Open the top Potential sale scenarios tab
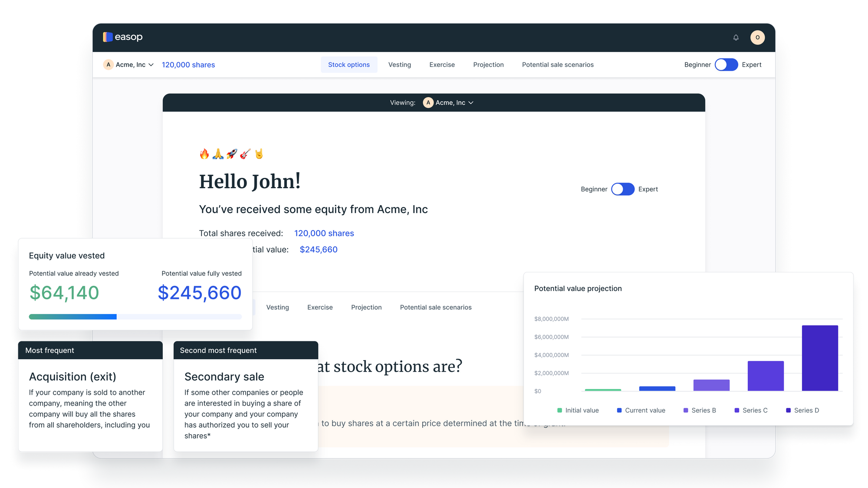 click(557, 65)
